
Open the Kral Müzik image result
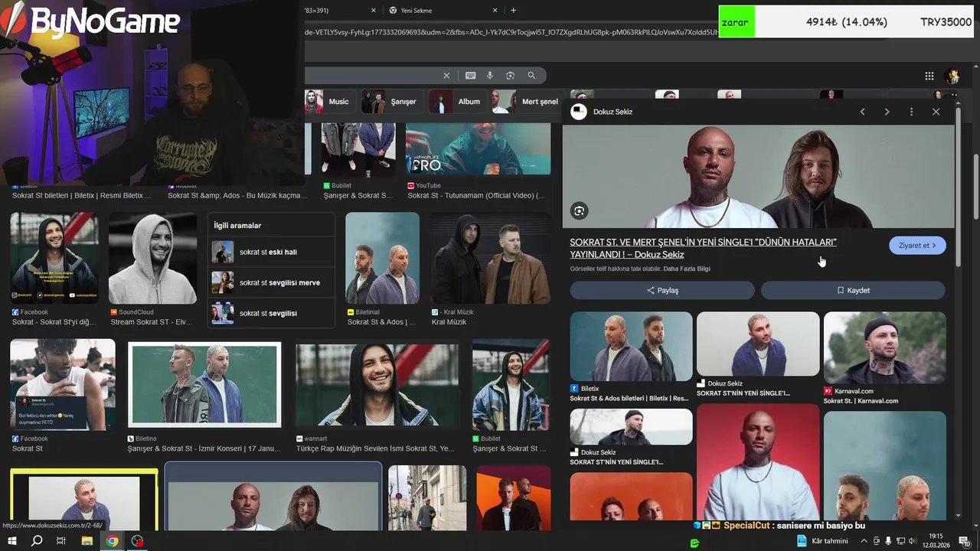[x=490, y=258]
